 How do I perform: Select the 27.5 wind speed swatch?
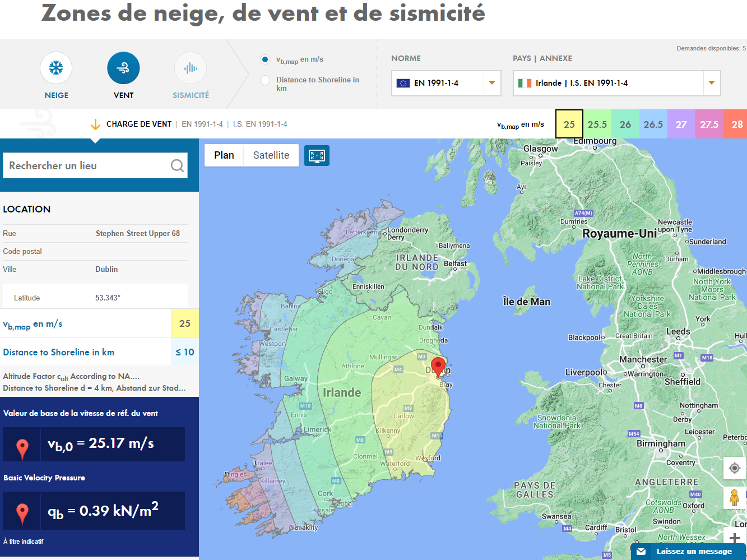coord(709,124)
